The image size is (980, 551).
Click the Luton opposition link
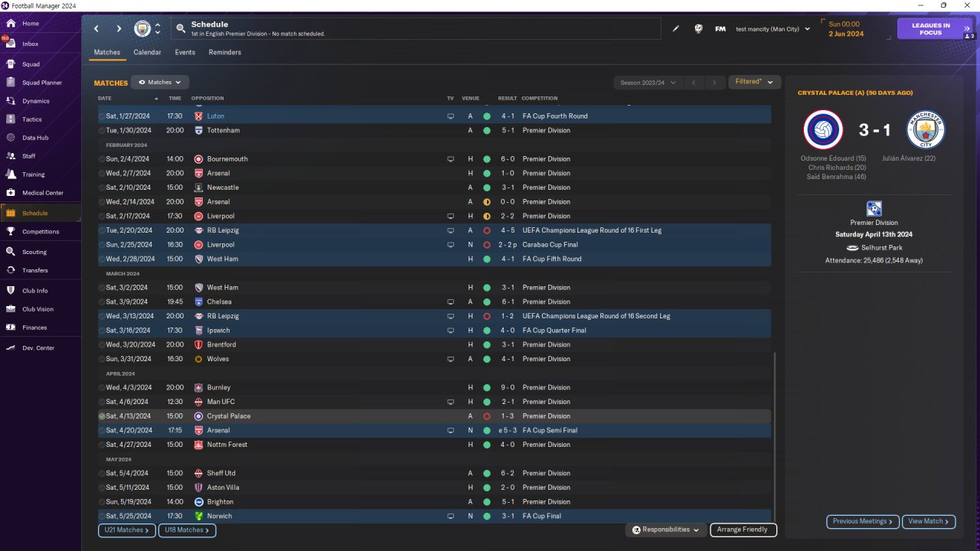coord(215,116)
